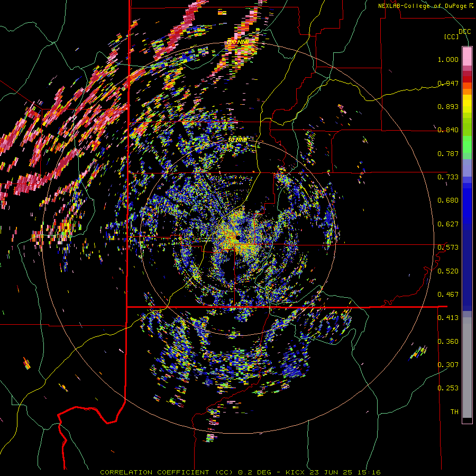The height and width of the screenshot is (476, 476).
Task: Click the TH threshold label
Action: coord(454,411)
